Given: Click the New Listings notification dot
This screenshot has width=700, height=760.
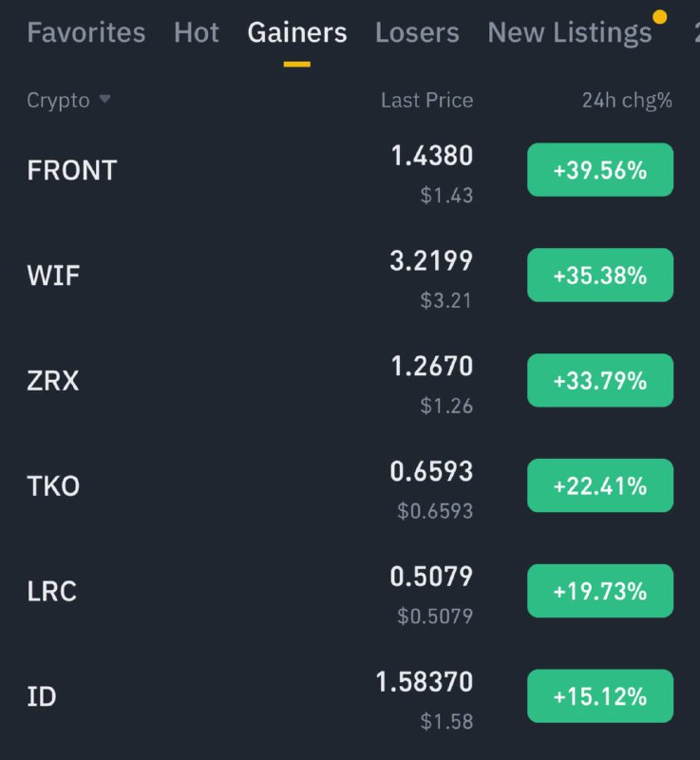Looking at the screenshot, I should pos(660,17).
